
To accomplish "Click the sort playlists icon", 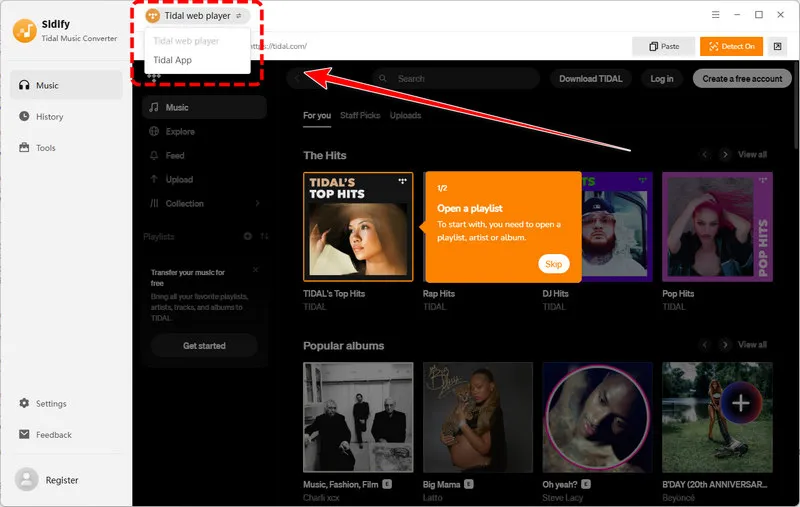I will tap(264, 236).
